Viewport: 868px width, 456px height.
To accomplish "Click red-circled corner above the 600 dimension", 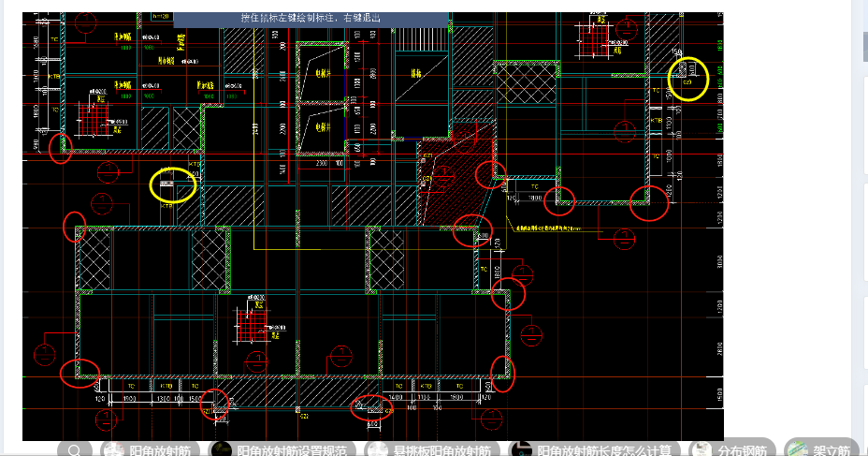I will 370,407.
